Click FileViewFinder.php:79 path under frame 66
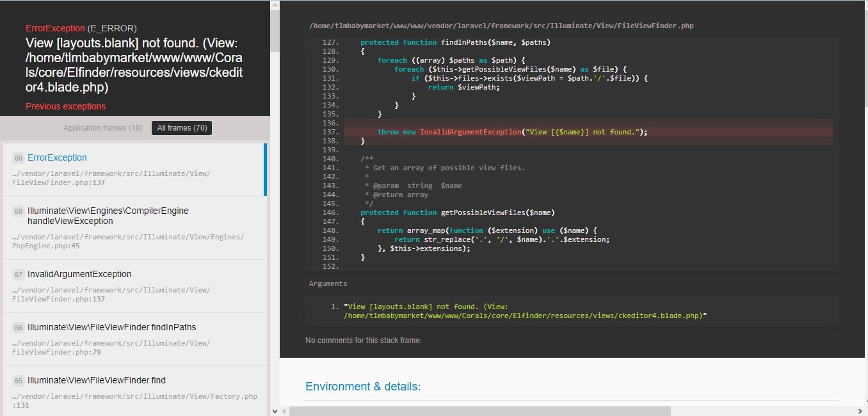The image size is (868, 416). tap(111, 348)
